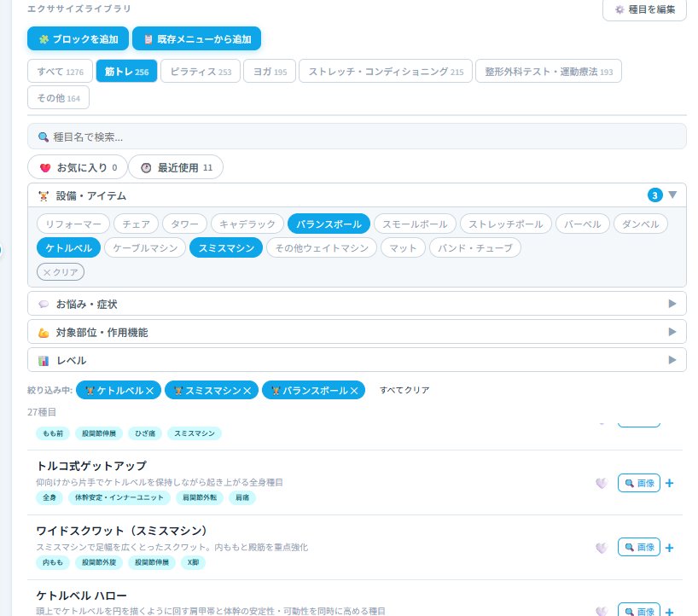Expand the お悩み・症状 section
Image resolution: width=698 pixels, height=616 pixels.
tap(357, 304)
